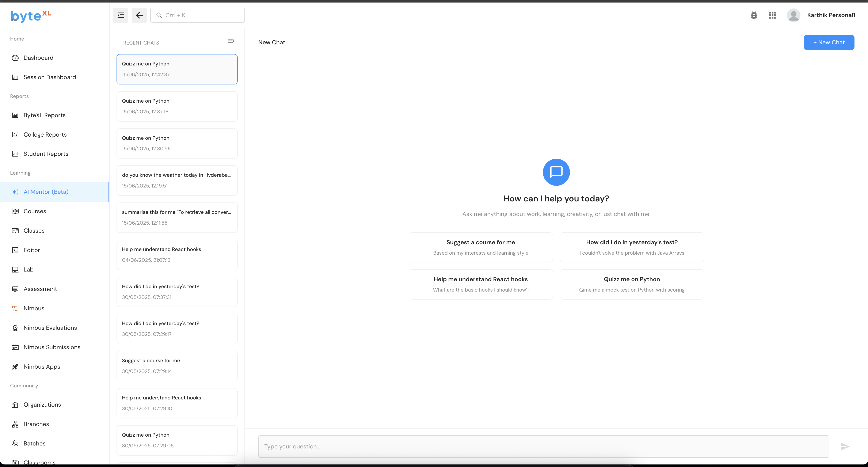This screenshot has height=467, width=868.
Task: Open the Karthik Personal1 user avatar menu
Action: [793, 15]
